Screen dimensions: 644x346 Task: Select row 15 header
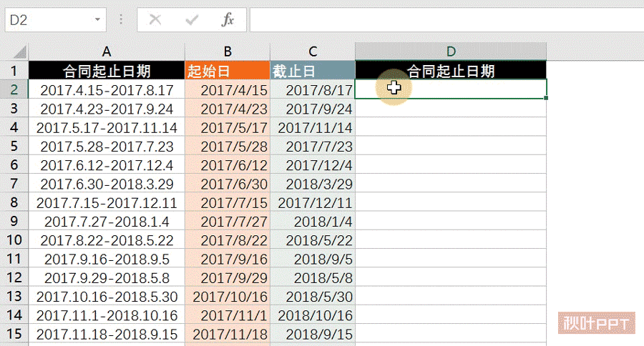[x=14, y=333]
